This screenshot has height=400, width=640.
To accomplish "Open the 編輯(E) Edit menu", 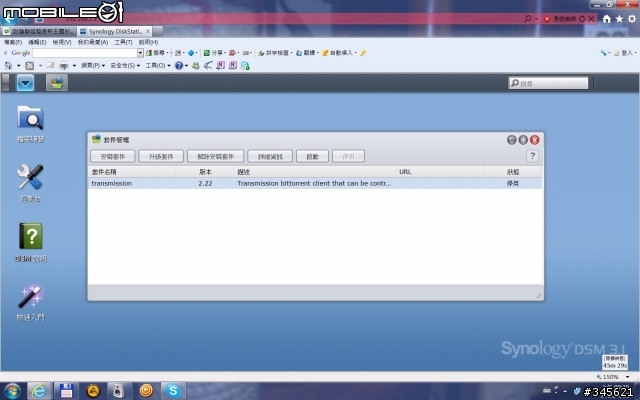I will (37, 42).
